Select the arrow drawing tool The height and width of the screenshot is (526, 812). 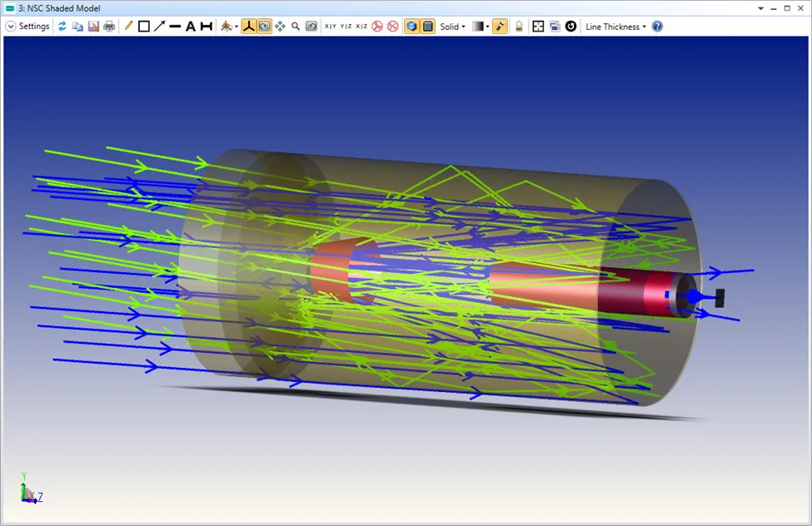pyautogui.click(x=159, y=27)
